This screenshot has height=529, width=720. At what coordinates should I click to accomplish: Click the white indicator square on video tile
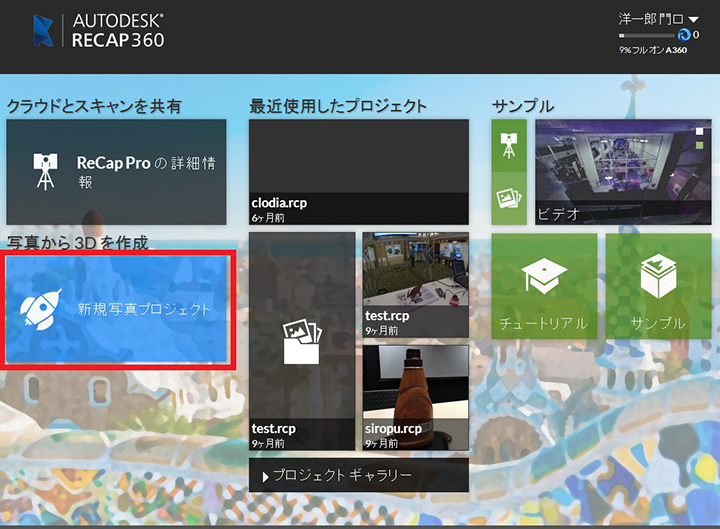(699, 131)
